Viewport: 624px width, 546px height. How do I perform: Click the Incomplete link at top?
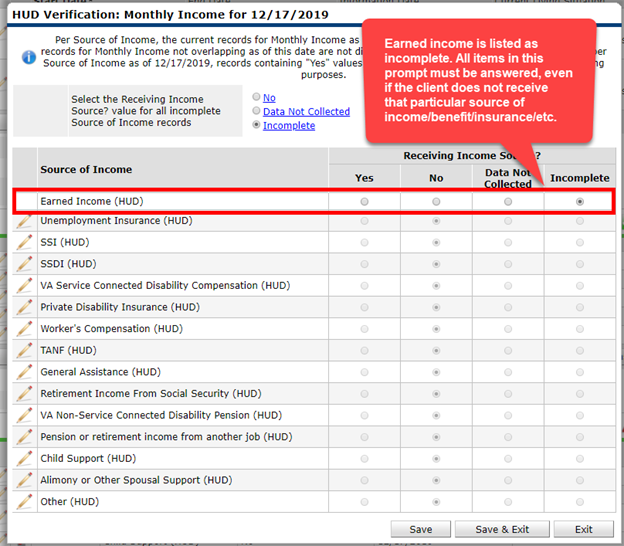click(289, 125)
